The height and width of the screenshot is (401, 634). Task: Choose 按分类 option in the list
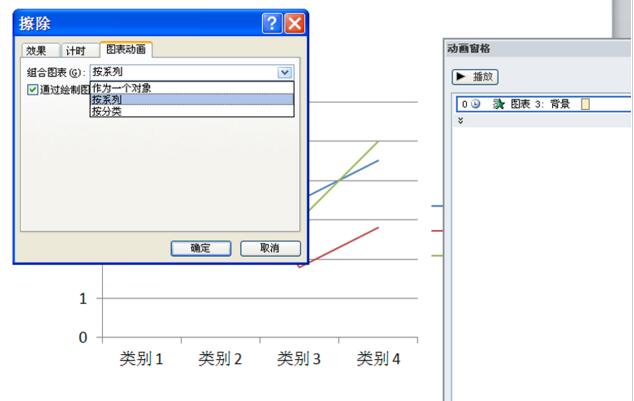(x=191, y=111)
